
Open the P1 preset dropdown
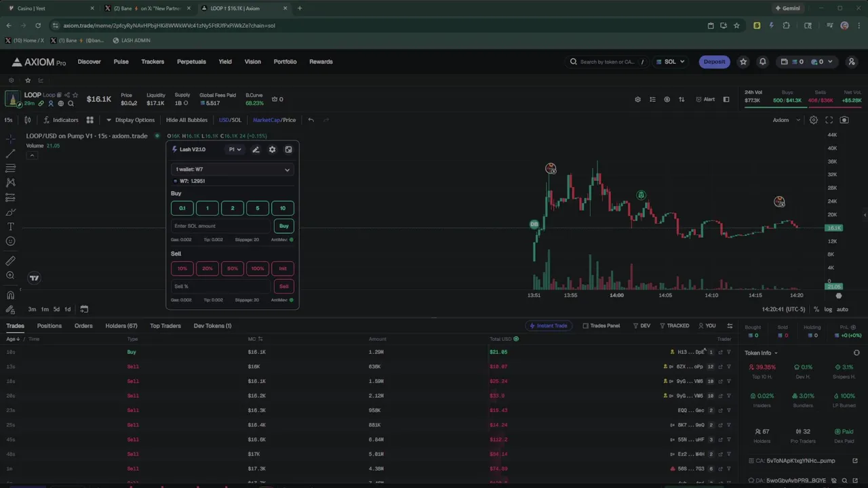[x=235, y=150]
